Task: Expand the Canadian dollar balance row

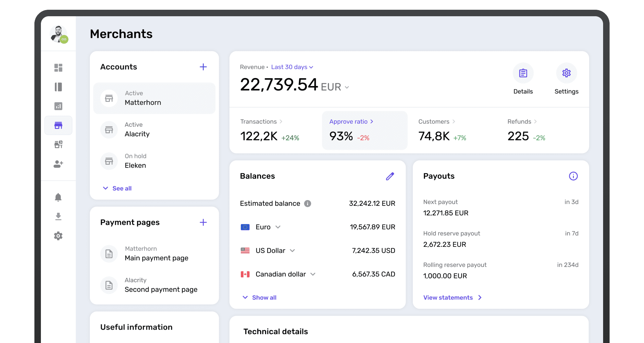Action: (313, 274)
